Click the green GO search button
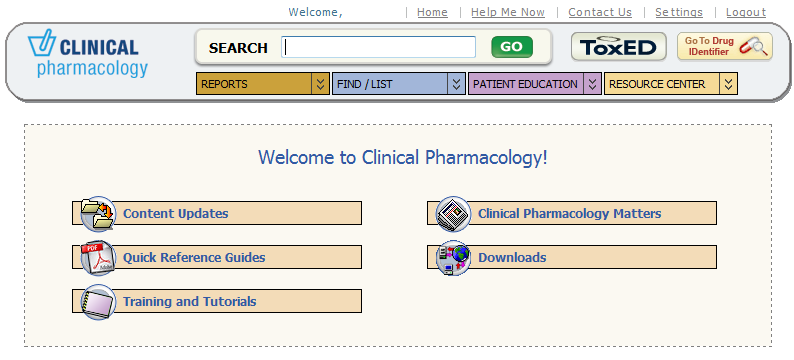 (x=511, y=47)
